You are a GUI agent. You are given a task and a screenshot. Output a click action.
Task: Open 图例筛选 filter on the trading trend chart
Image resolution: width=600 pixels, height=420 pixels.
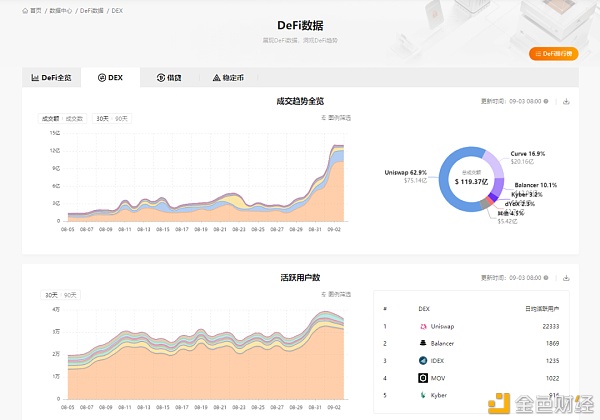point(340,118)
